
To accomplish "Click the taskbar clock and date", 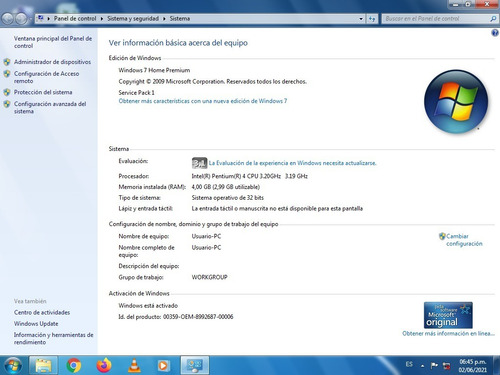I will pyautogui.click(x=473, y=366).
